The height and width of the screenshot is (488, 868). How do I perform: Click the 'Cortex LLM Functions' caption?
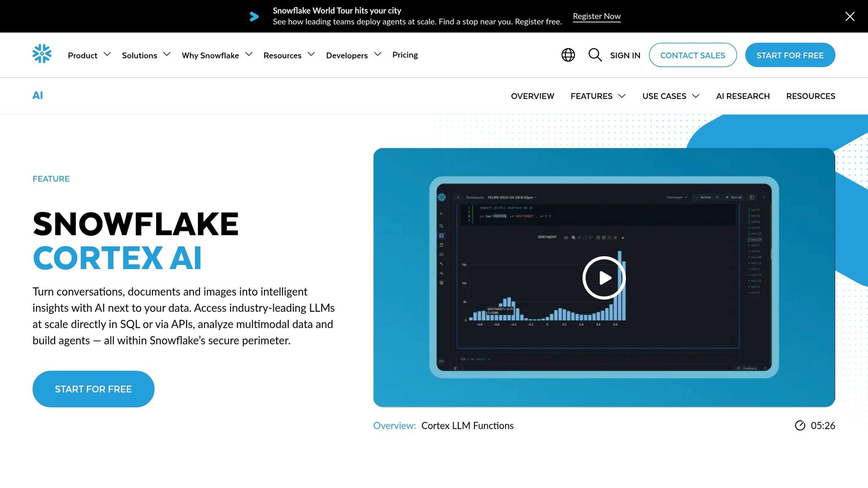pyautogui.click(x=467, y=426)
